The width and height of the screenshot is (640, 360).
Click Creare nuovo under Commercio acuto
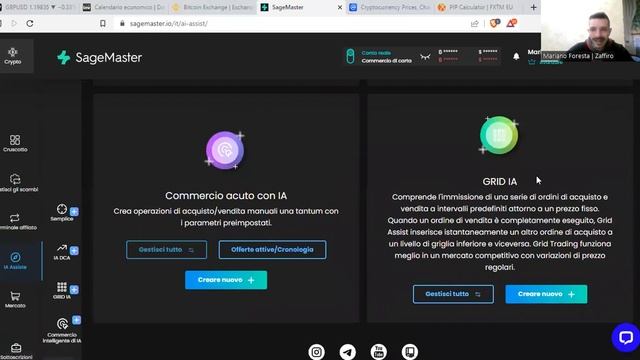(226, 280)
